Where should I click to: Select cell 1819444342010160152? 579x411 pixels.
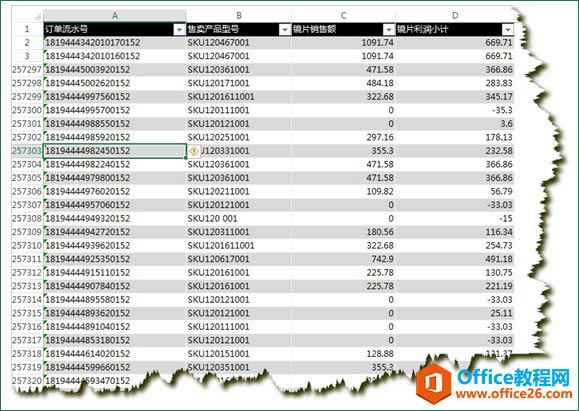[x=115, y=56]
